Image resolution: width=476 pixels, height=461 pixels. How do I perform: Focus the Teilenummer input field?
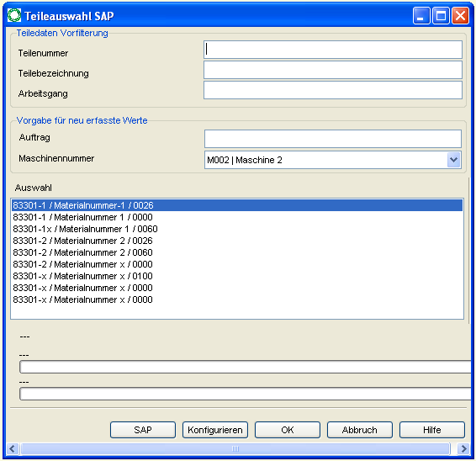333,50
